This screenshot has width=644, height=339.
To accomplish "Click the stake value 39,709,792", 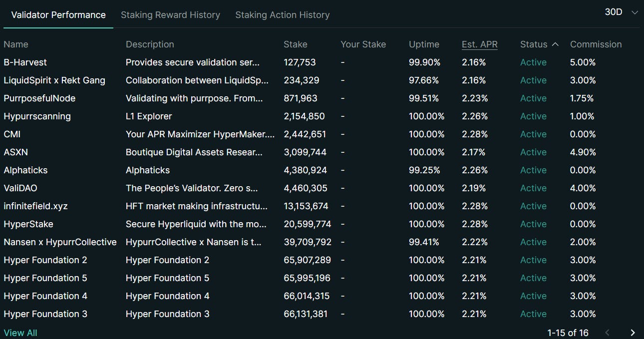I will 308,242.
